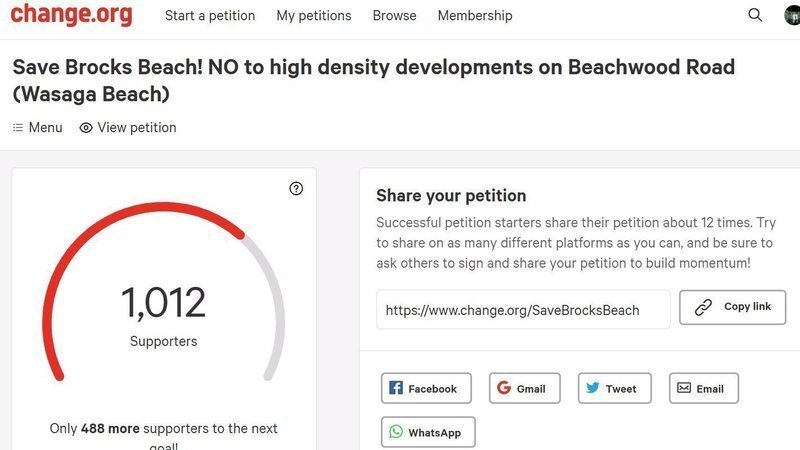Click the Twitter bird Tweet icon

tap(593, 388)
